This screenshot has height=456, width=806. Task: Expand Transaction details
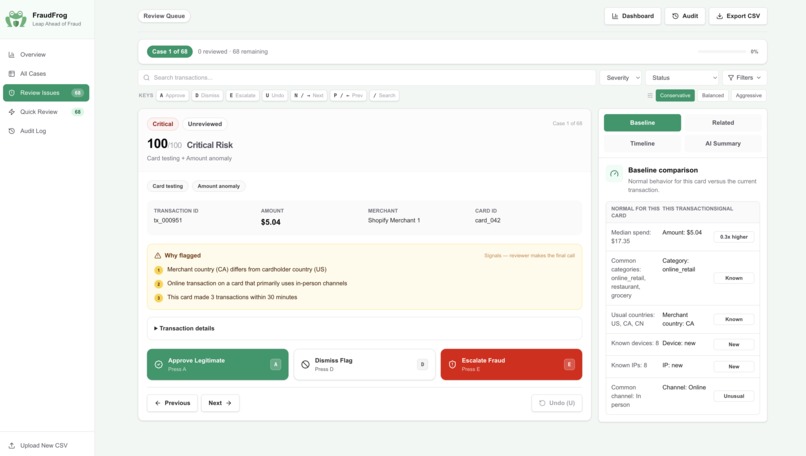coord(364,328)
